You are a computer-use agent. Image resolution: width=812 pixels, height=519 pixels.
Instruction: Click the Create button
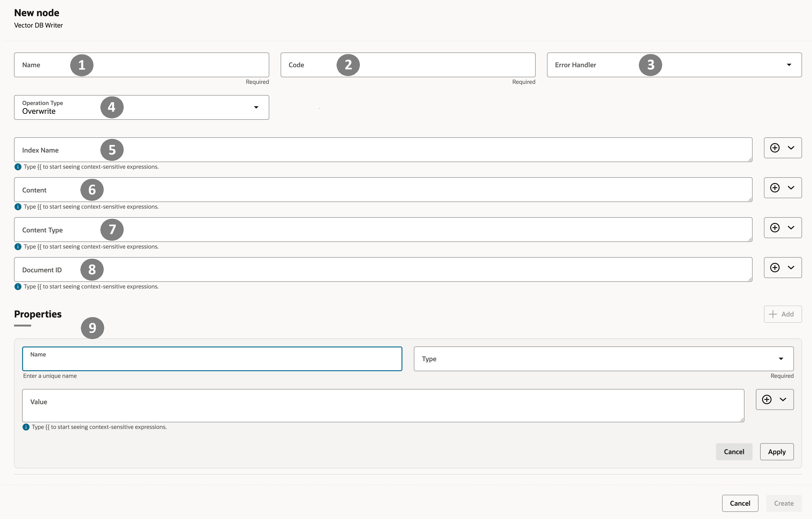click(x=783, y=503)
